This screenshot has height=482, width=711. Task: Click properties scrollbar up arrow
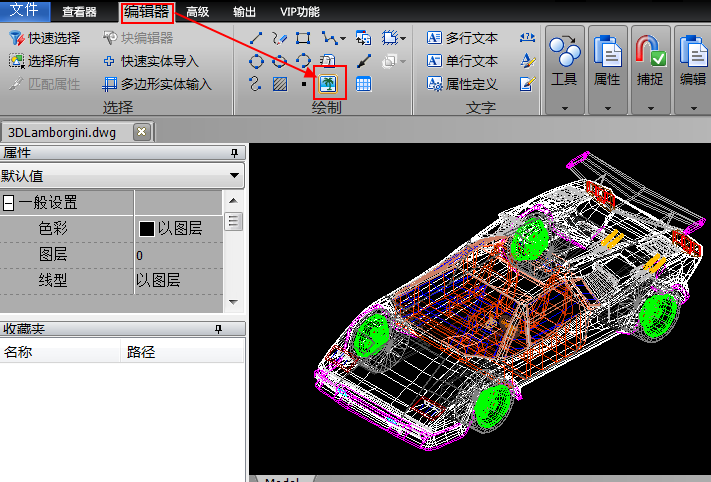tap(233, 201)
